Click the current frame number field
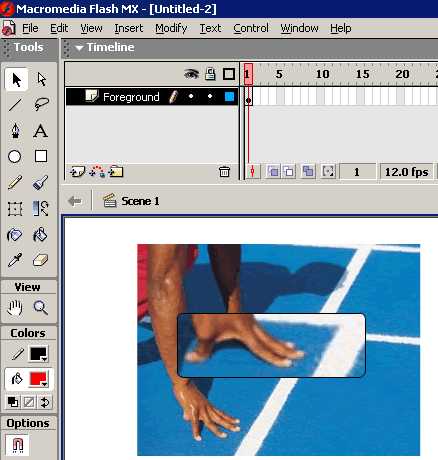 click(357, 172)
